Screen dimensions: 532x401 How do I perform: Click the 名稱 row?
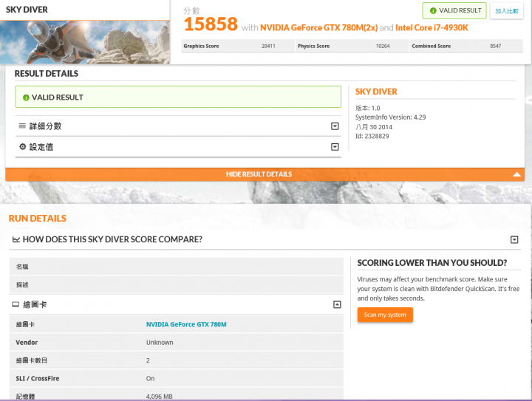(x=177, y=267)
